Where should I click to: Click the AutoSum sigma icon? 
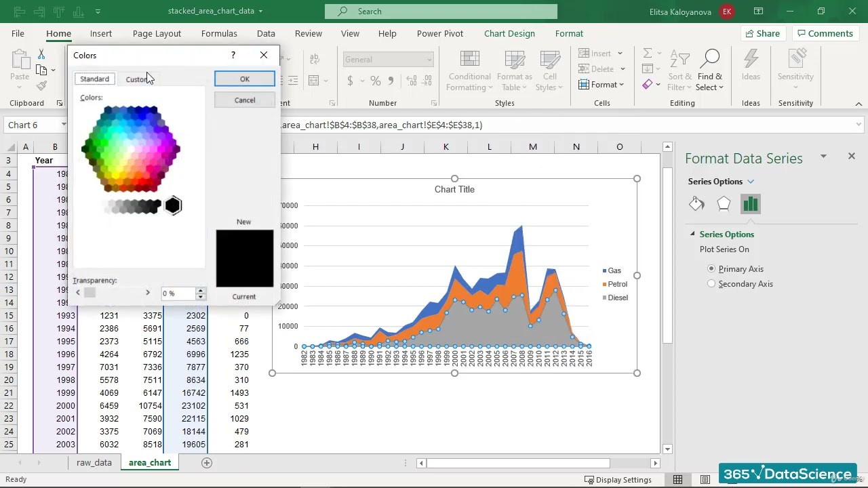[x=648, y=53]
